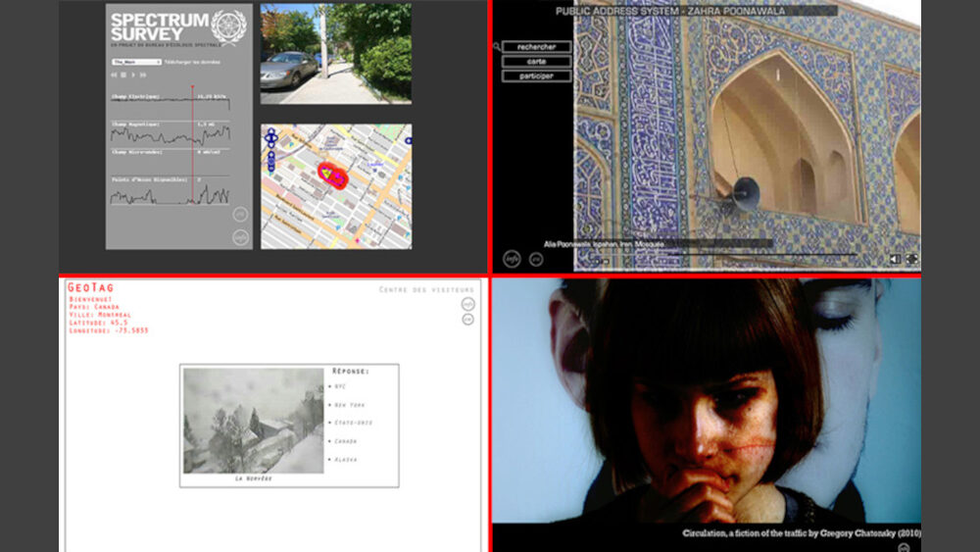Skip forward in the Spectrum Survey player
The width and height of the screenshot is (980, 552).
click(144, 75)
